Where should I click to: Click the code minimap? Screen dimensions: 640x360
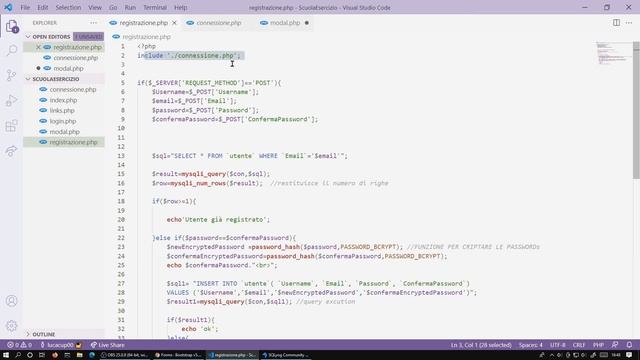click(x=613, y=53)
